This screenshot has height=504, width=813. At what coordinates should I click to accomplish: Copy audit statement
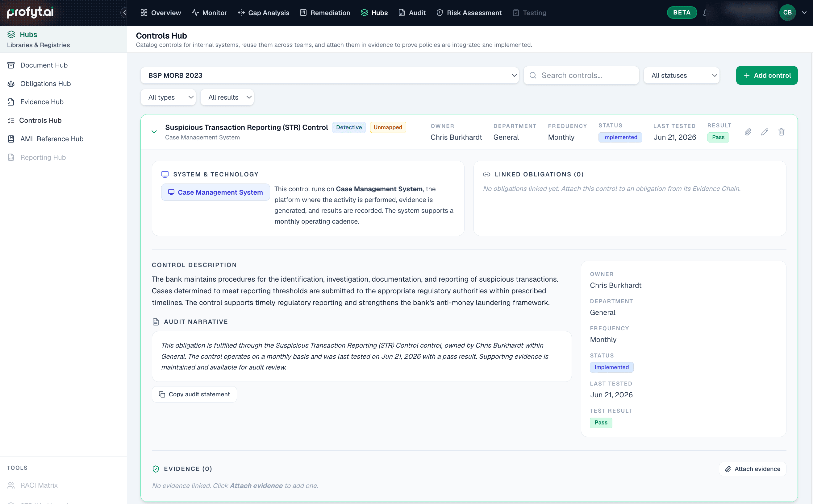[194, 394]
